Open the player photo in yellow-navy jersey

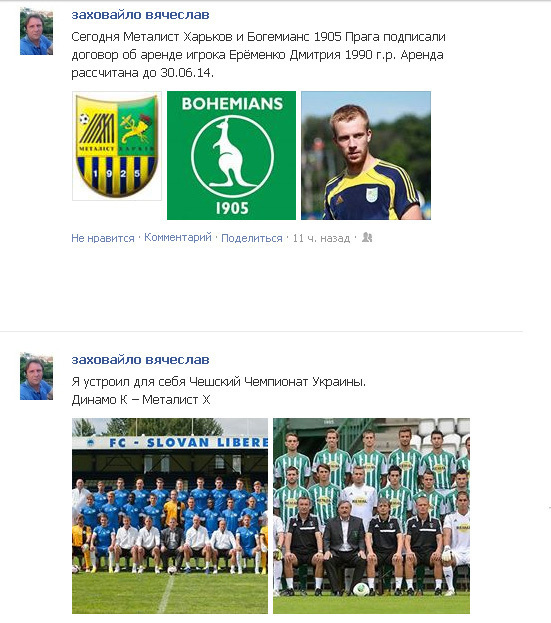point(366,155)
